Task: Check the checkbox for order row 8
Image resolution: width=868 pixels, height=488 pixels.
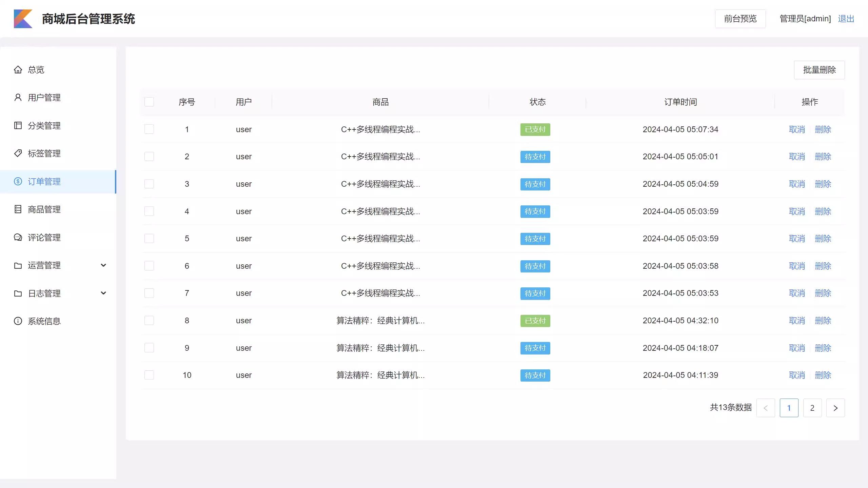Action: (149, 320)
